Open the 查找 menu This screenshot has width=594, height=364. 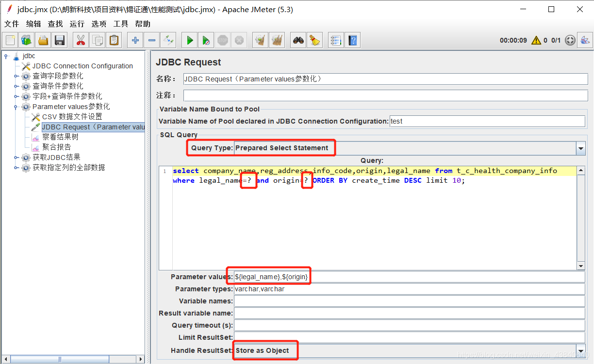[x=55, y=24]
